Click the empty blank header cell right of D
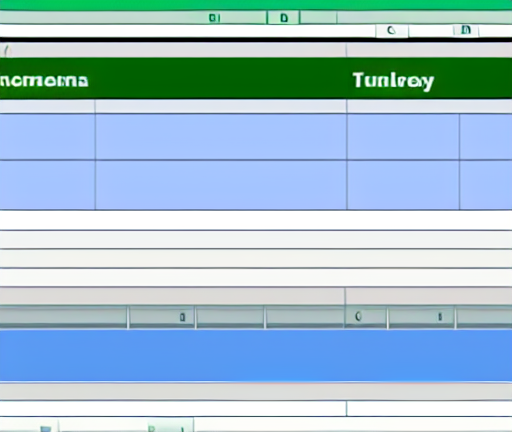Viewport: 512px width, 432px height. [x=318, y=18]
